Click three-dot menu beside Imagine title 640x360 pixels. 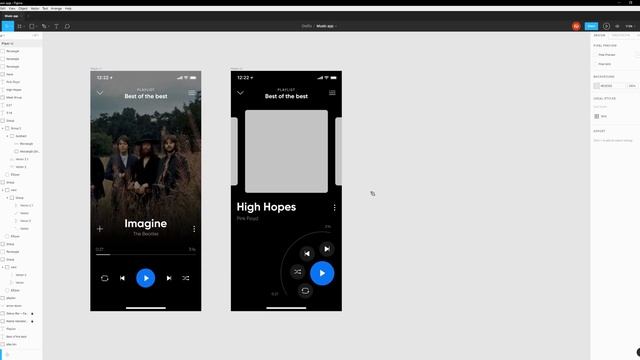tap(194, 229)
